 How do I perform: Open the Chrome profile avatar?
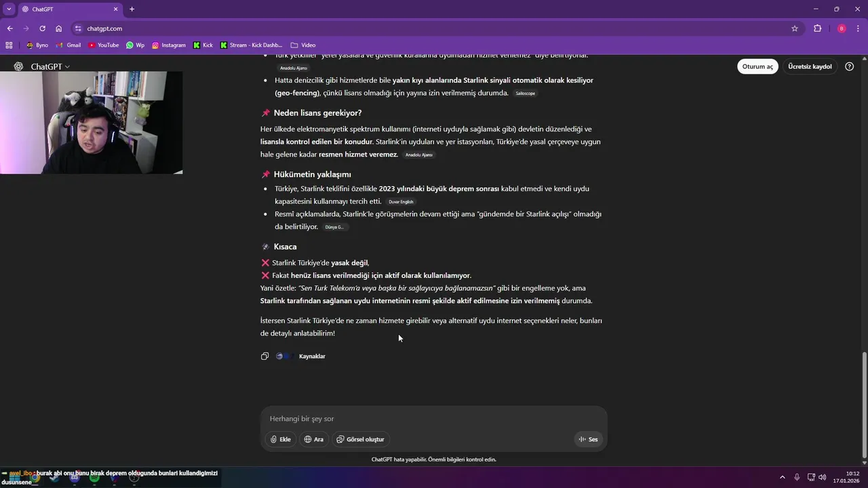(842, 28)
